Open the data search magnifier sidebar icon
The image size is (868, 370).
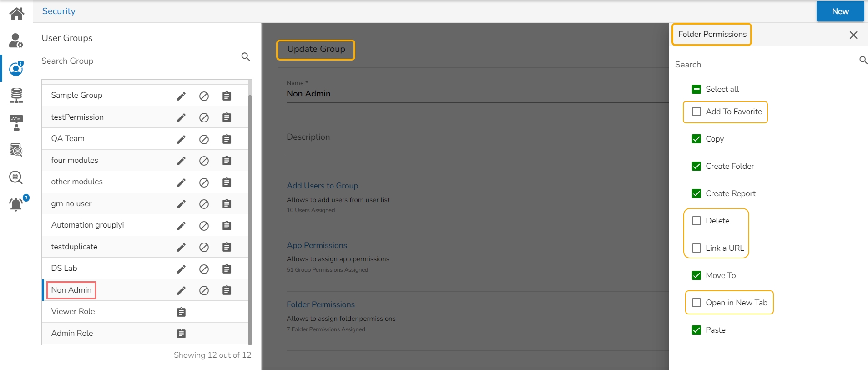click(x=16, y=177)
